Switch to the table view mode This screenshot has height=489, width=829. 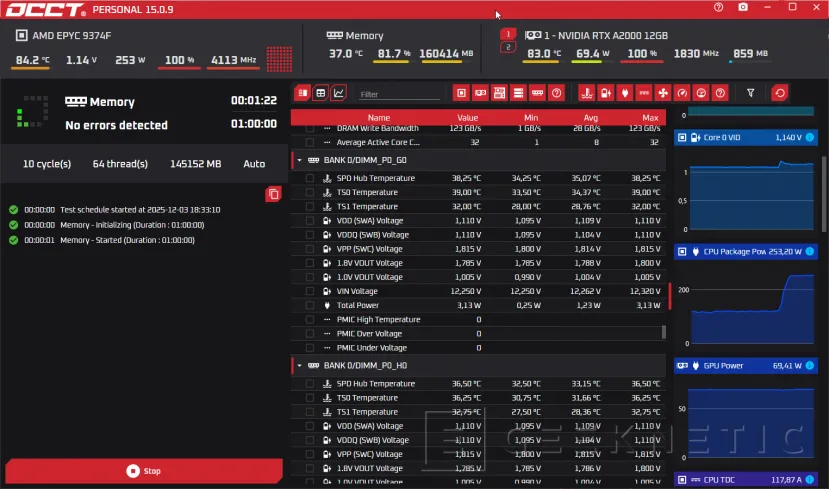[321, 93]
